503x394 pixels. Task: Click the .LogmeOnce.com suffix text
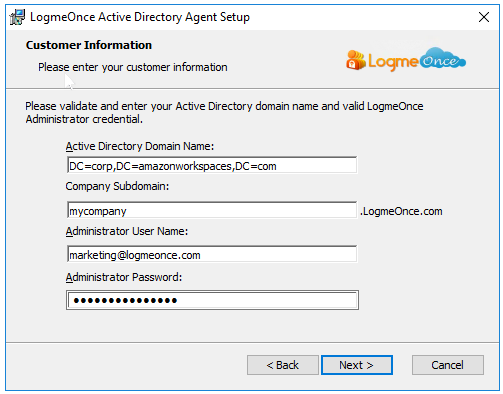401,211
